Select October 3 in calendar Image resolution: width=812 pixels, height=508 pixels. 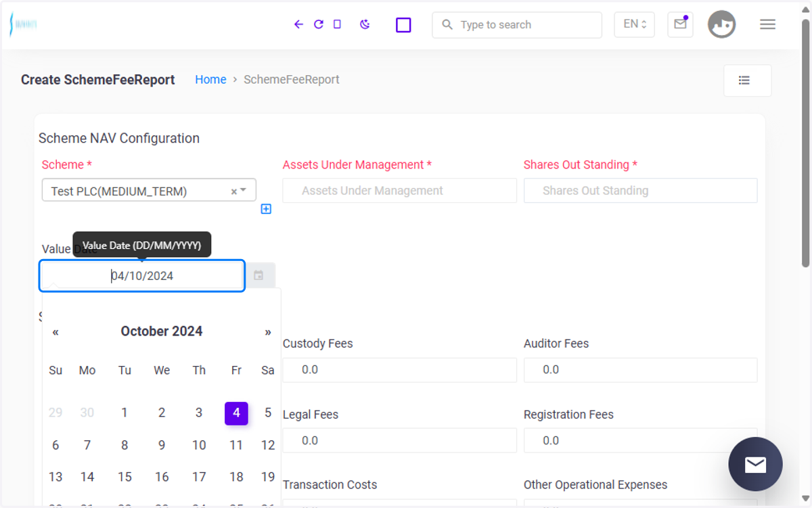(x=199, y=413)
